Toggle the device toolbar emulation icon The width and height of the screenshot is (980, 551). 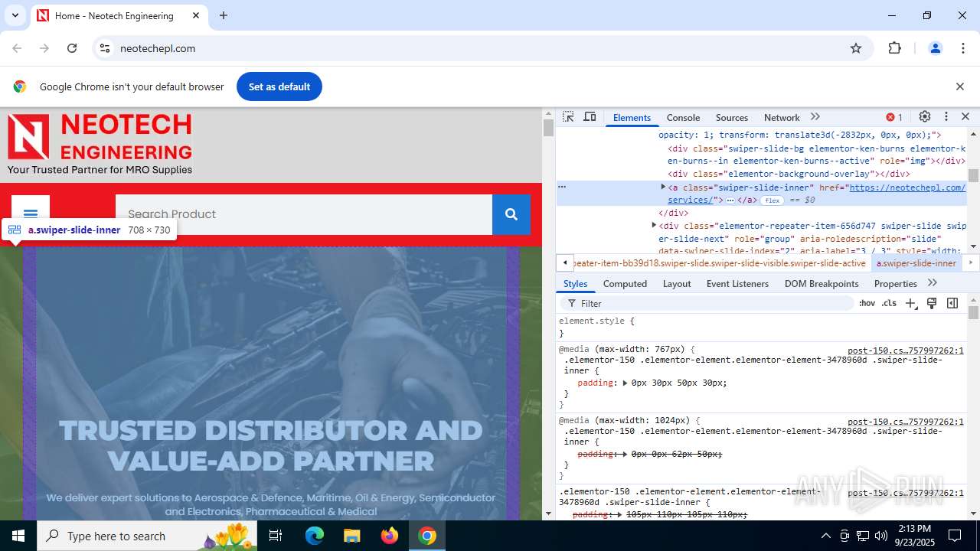coord(590,117)
